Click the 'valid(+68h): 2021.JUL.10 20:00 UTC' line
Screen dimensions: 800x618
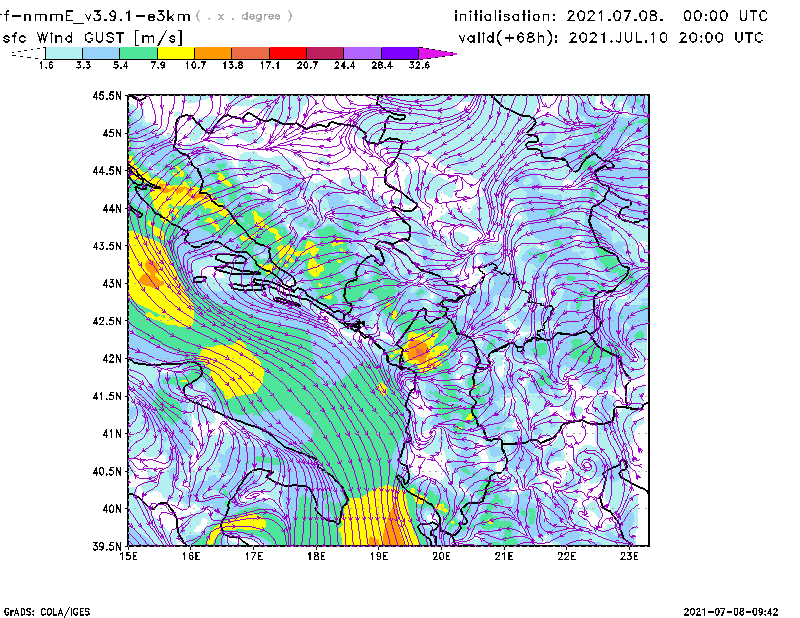click(x=611, y=38)
